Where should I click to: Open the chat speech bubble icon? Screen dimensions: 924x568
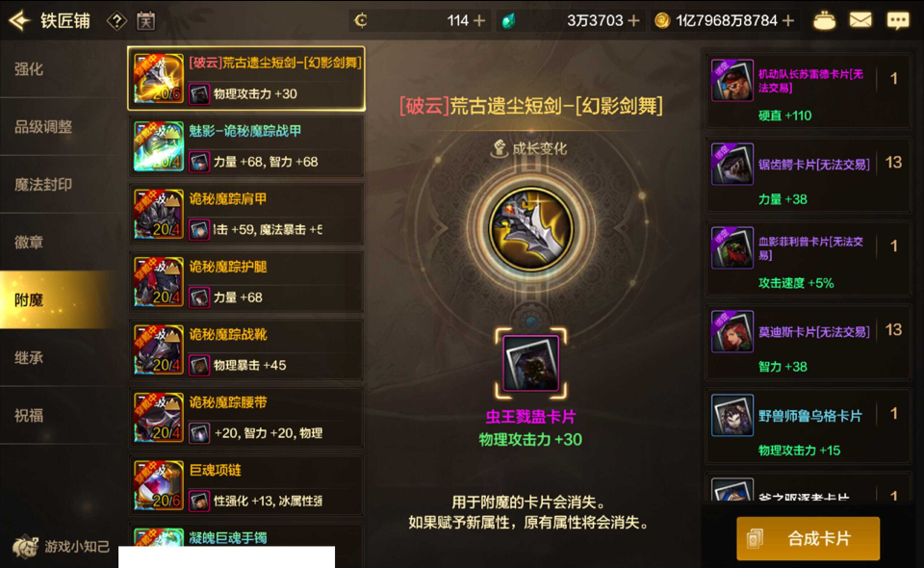pos(898,20)
